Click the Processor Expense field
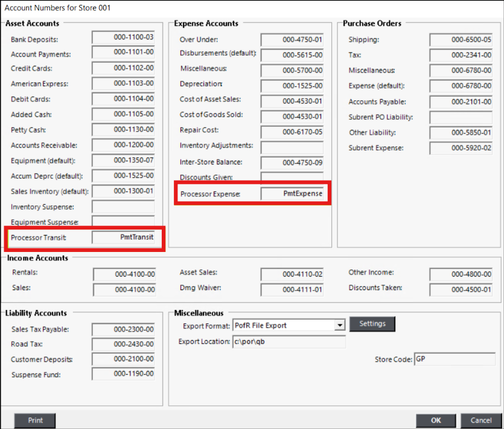 [292, 194]
